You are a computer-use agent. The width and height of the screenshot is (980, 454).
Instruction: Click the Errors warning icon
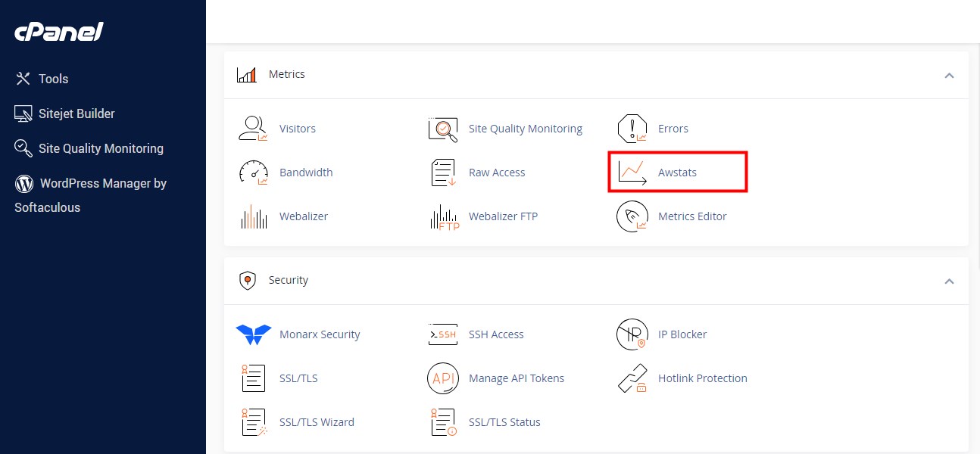(632, 129)
